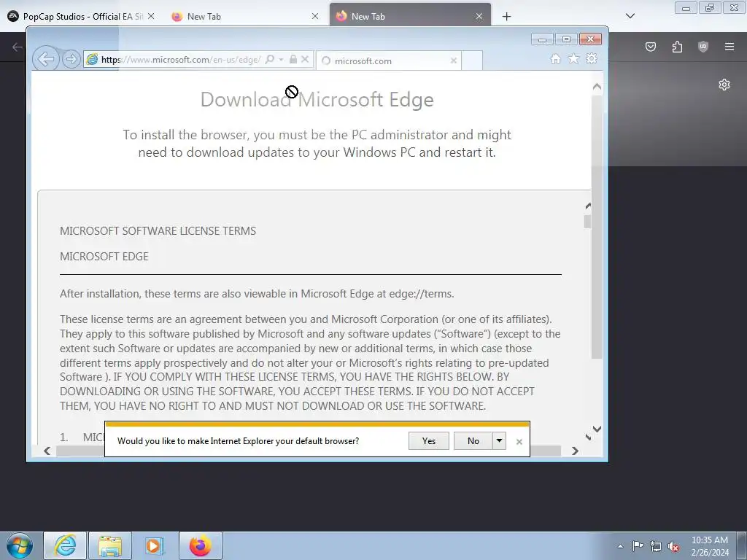The width and height of the screenshot is (747, 560).
Task: Close the PopCap Studios Firefox tab
Action: 151,16
